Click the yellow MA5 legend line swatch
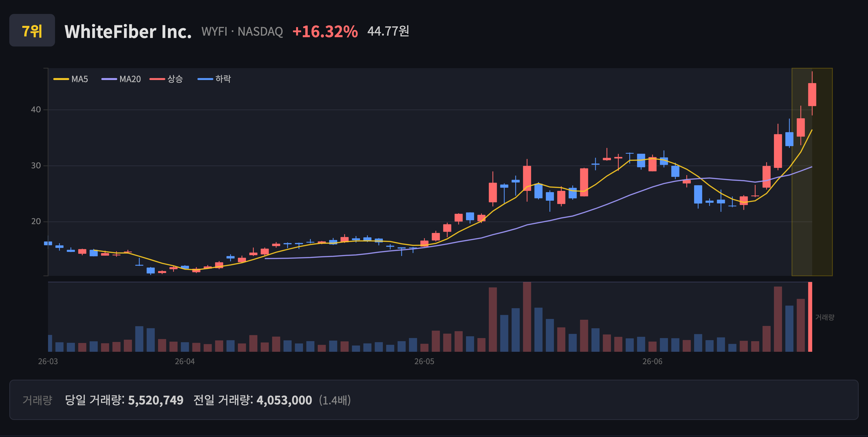The image size is (868, 437). click(x=61, y=79)
